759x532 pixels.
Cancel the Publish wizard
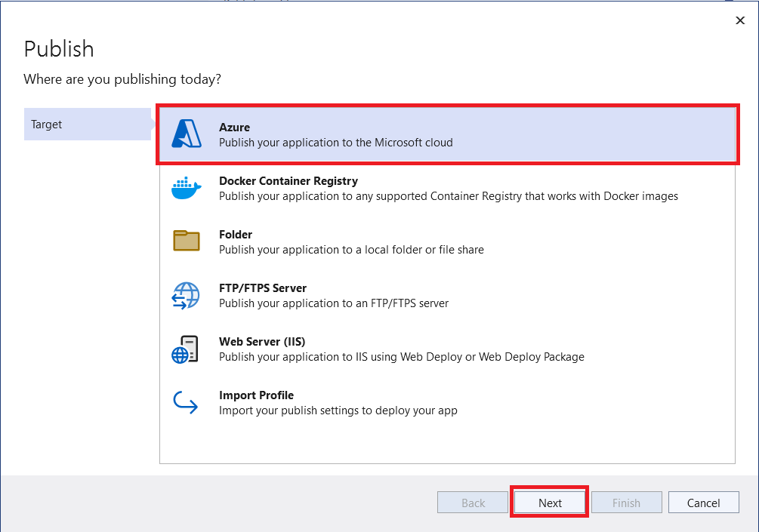pos(703,502)
